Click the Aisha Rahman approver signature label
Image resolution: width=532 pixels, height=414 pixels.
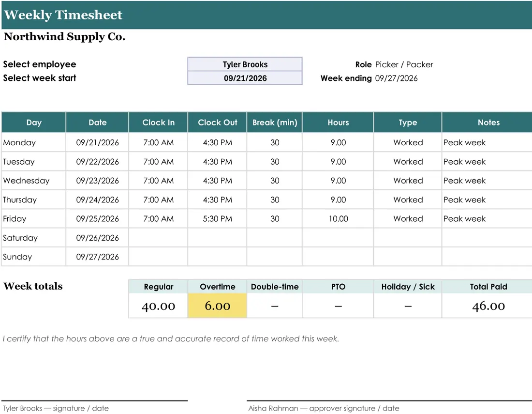pos(324,408)
